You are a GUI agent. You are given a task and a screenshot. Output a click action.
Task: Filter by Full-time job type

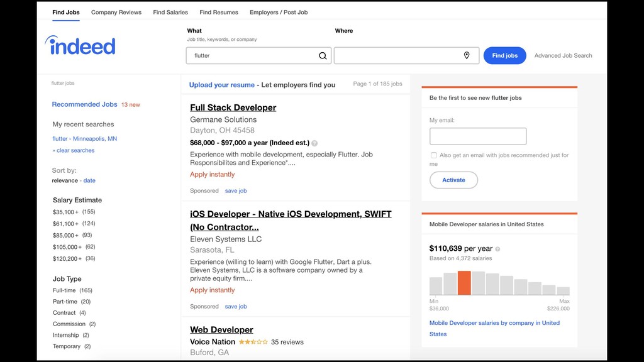click(x=64, y=290)
